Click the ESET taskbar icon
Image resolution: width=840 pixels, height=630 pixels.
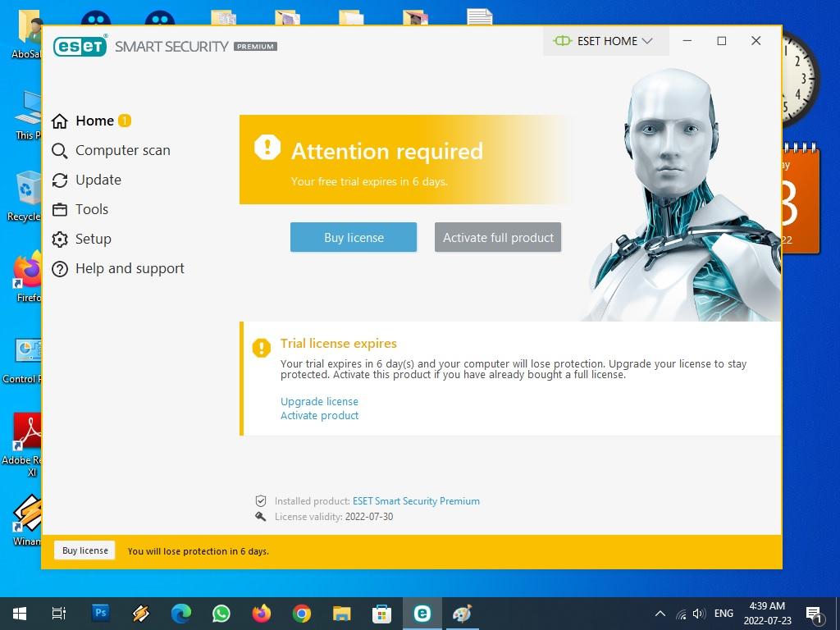coord(422,614)
